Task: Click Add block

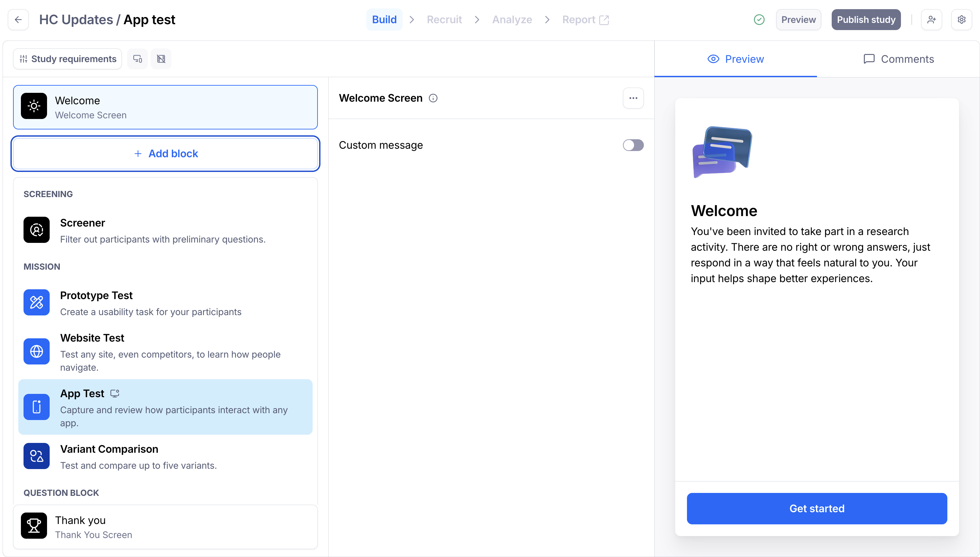Action: tap(166, 154)
